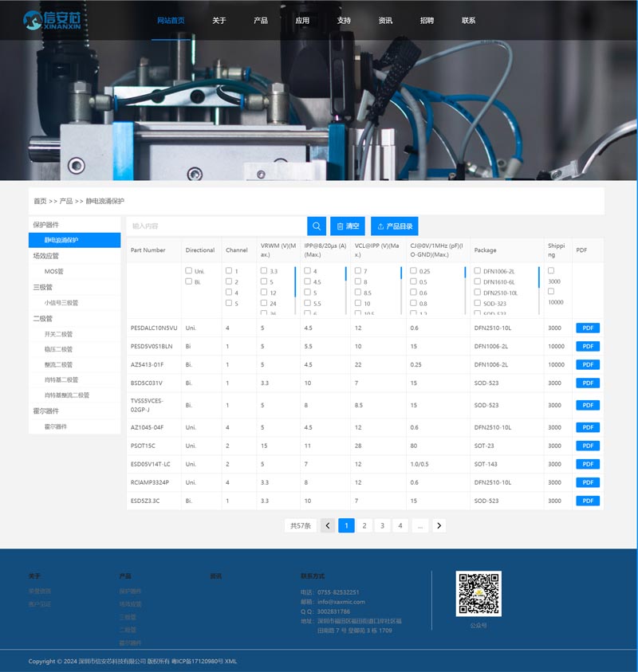Check CJ filter value 0.25
The height and width of the screenshot is (672, 638).
[413, 270]
